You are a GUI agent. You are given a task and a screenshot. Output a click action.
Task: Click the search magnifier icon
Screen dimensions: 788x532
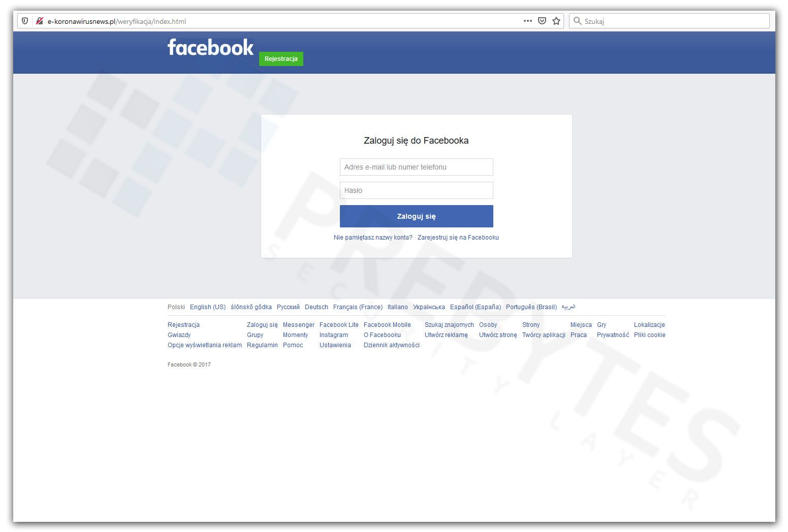pyautogui.click(x=577, y=21)
